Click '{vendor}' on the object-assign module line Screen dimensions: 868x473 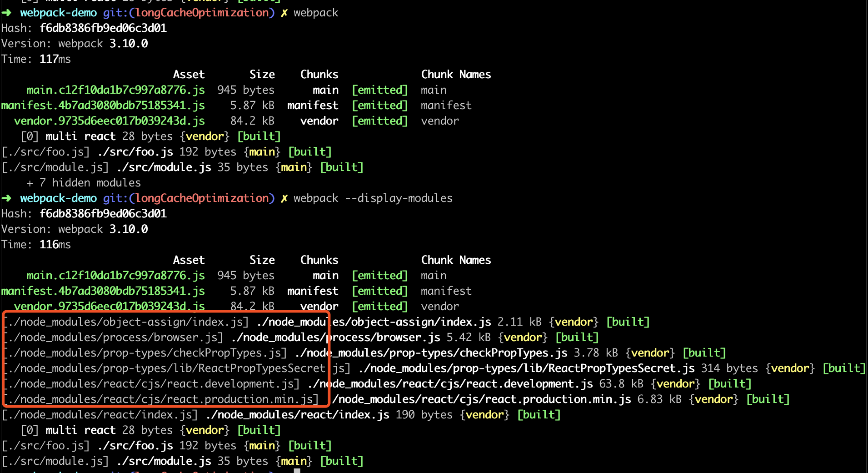(574, 322)
